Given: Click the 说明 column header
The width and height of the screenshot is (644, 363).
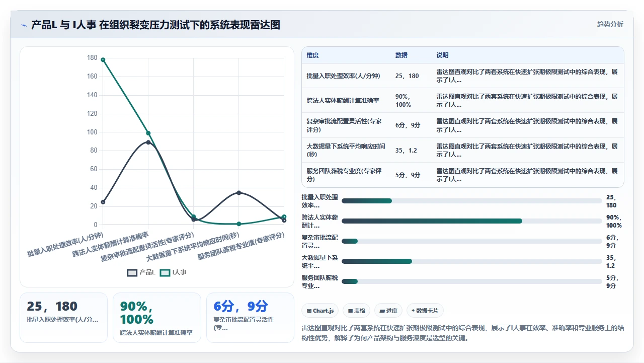Looking at the screenshot, I should [x=442, y=55].
